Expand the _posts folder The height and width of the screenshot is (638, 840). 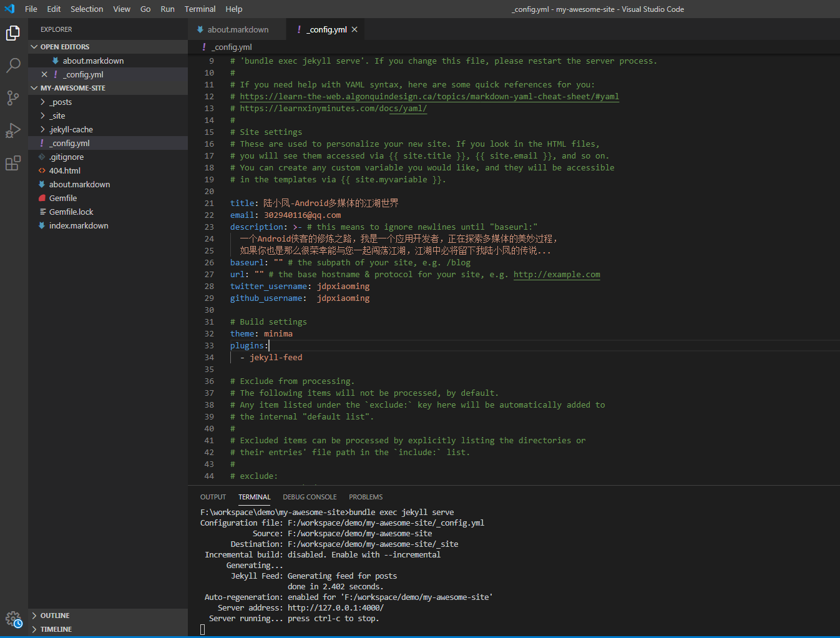point(42,102)
